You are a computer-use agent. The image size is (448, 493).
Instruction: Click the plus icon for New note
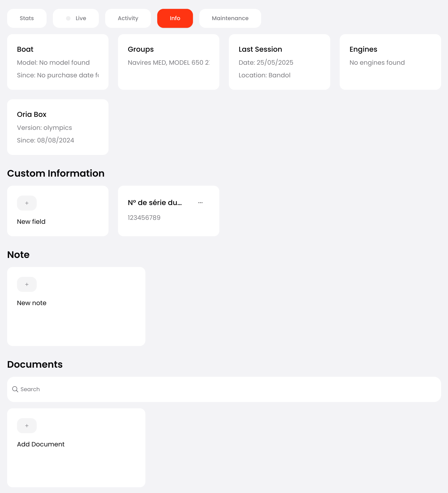(x=27, y=284)
